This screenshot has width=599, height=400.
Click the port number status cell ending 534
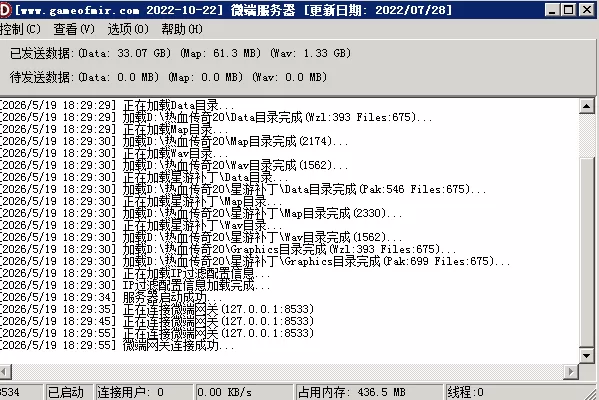click(x=21, y=392)
